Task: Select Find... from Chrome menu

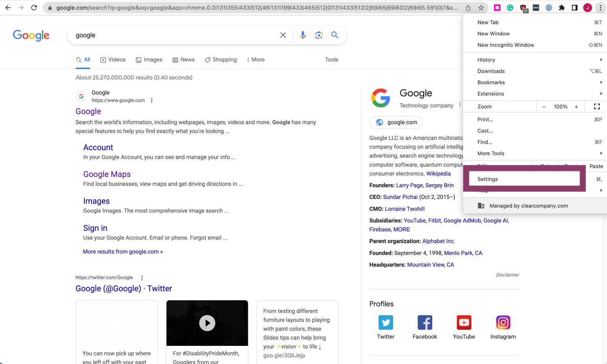Action: 535,142
